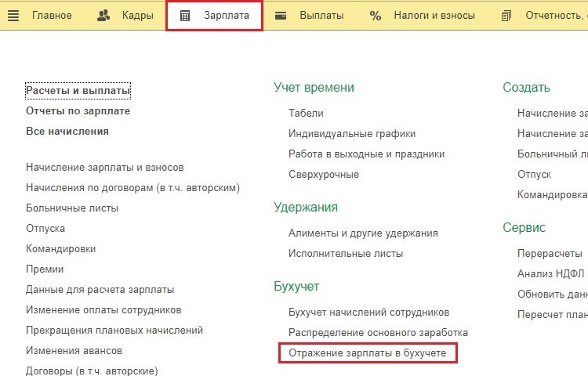Switch to the Выплаты section
The height and width of the screenshot is (376, 588).
[321, 16]
